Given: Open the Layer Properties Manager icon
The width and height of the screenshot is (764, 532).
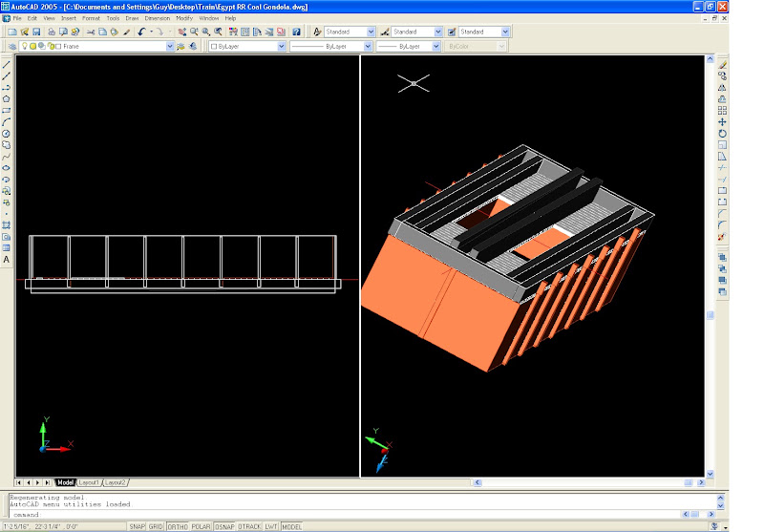Looking at the screenshot, I should tap(12, 46).
